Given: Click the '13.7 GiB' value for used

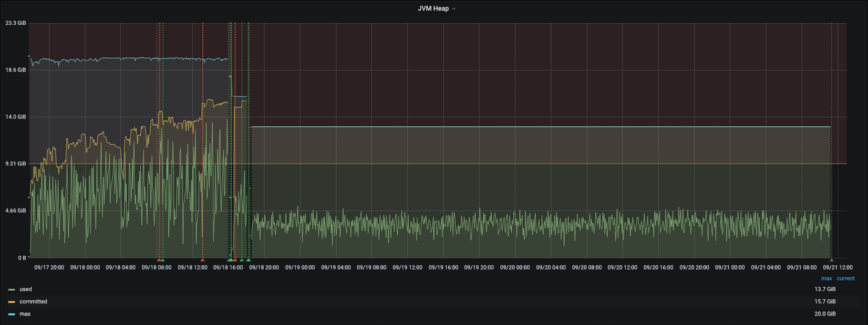Looking at the screenshot, I should coord(825,289).
